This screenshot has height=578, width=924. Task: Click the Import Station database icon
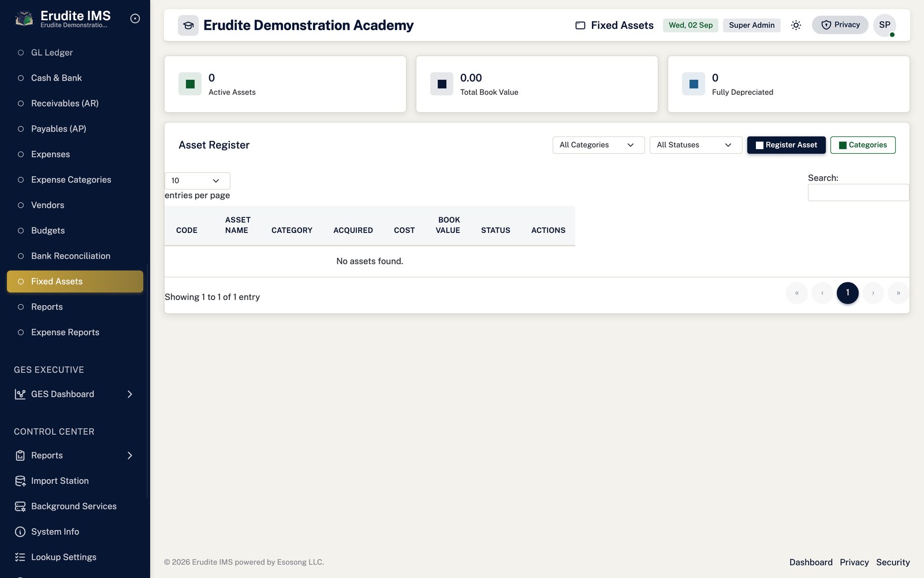click(20, 481)
